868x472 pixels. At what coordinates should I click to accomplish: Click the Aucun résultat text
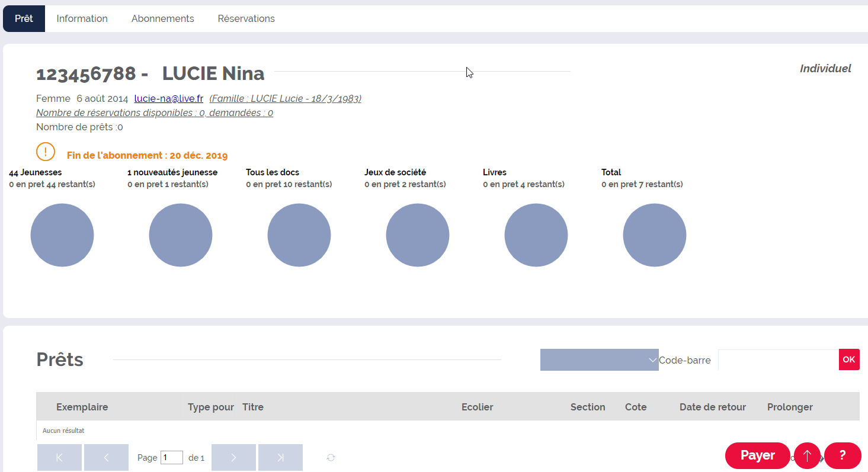[x=63, y=431]
